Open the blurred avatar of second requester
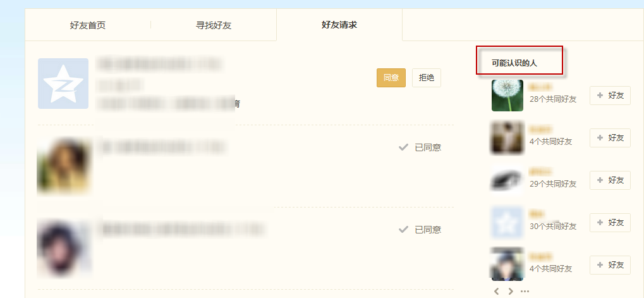Viewport: 644px width, 298px height. coord(64,166)
